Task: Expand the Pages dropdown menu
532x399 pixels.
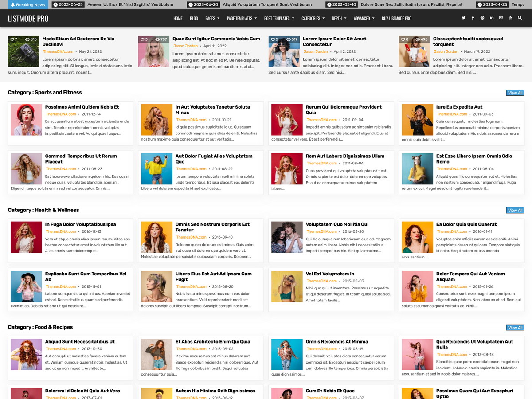Action: (212, 18)
